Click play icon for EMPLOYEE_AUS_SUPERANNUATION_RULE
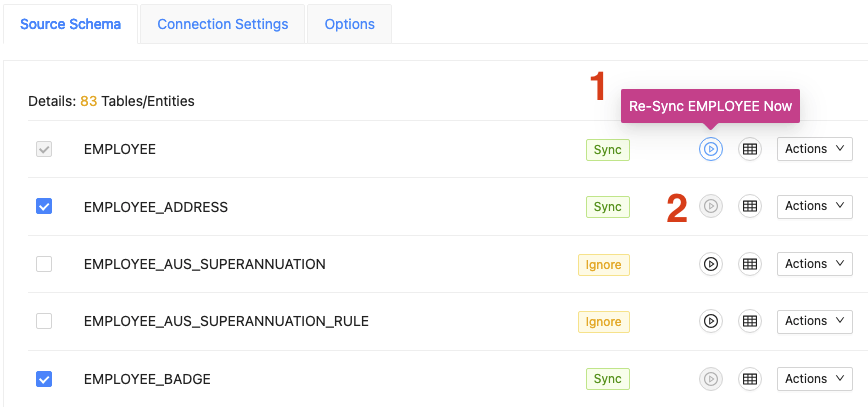 coord(710,322)
